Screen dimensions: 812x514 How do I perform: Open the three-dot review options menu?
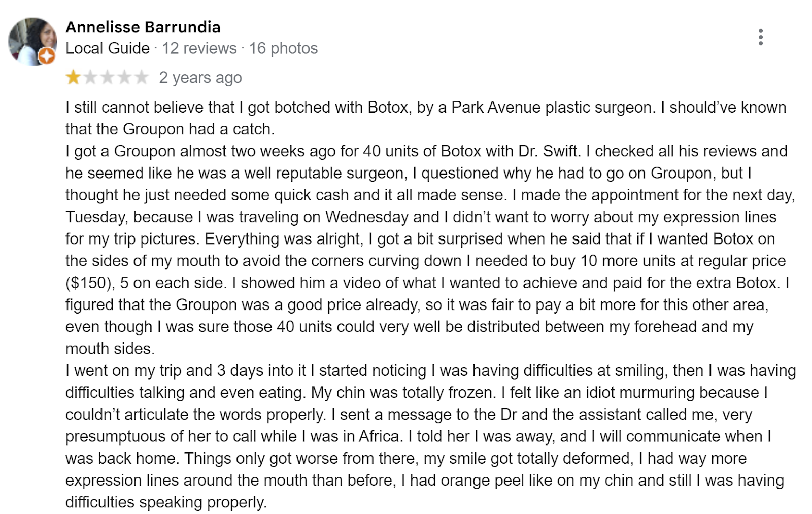coord(760,37)
